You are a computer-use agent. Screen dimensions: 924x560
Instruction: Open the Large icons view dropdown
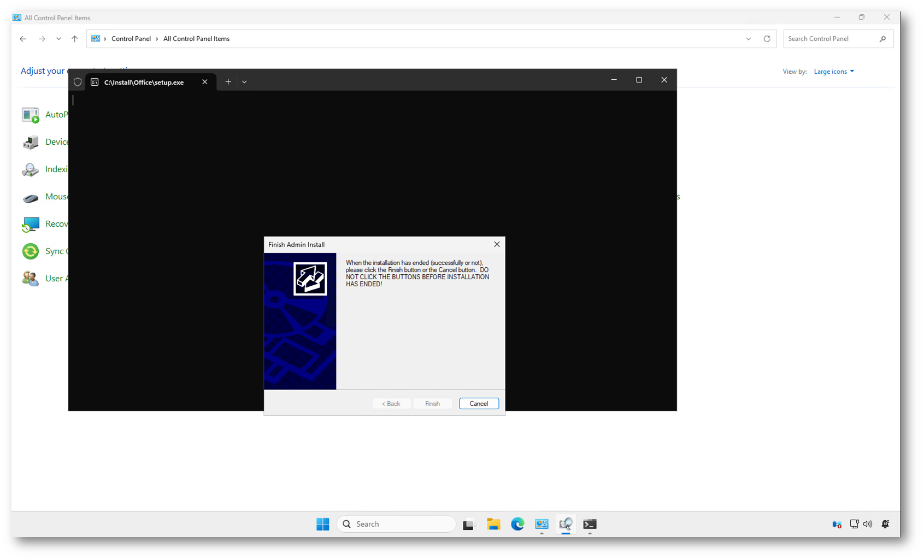[x=833, y=72]
